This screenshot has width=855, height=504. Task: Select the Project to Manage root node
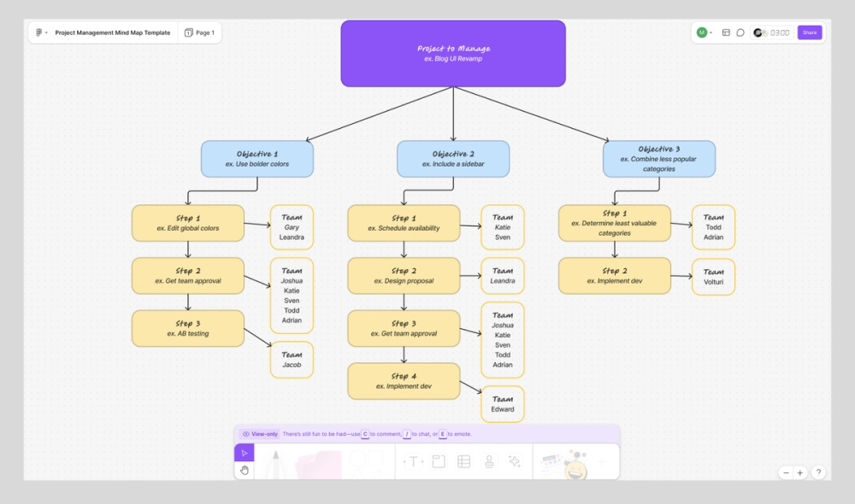(x=452, y=53)
